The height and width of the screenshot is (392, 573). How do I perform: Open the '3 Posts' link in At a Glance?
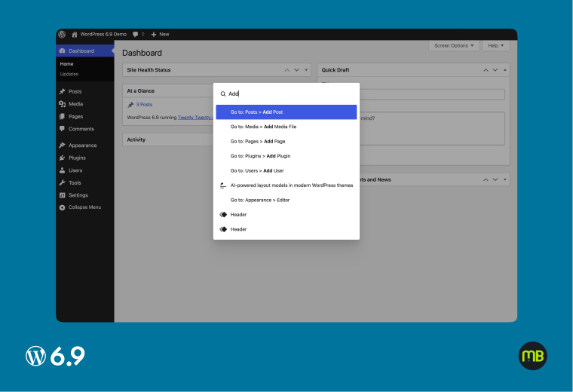(144, 105)
